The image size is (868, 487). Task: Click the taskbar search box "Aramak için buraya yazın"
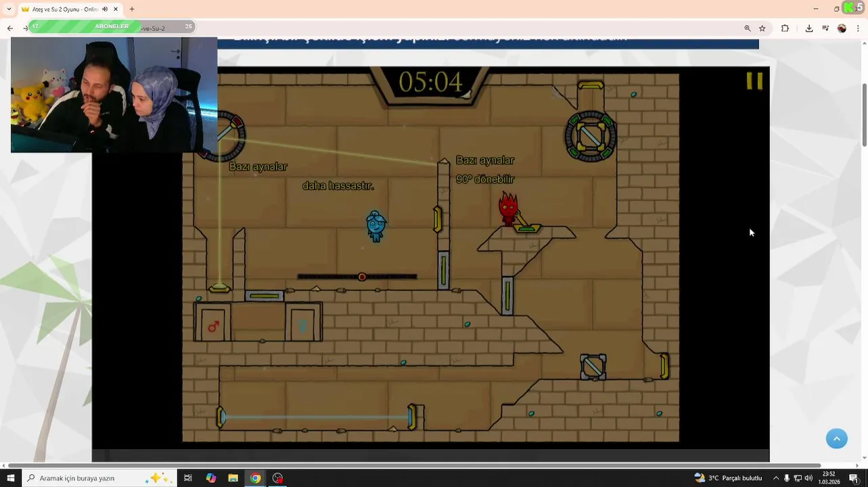(99, 478)
